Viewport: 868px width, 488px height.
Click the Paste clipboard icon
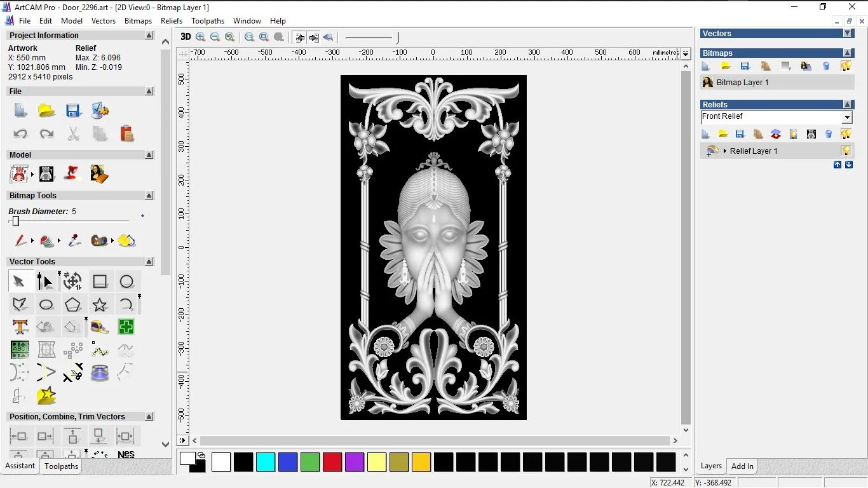click(x=127, y=134)
